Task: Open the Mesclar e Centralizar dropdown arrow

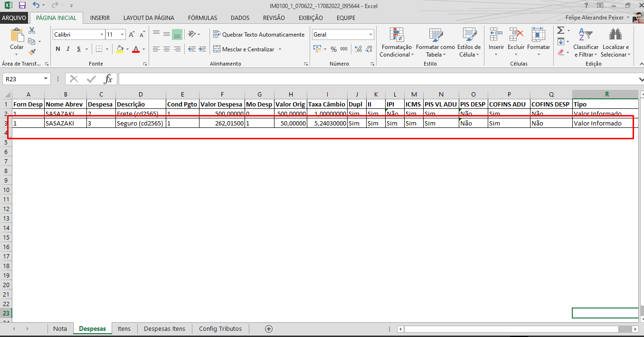Action: pyautogui.click(x=280, y=49)
